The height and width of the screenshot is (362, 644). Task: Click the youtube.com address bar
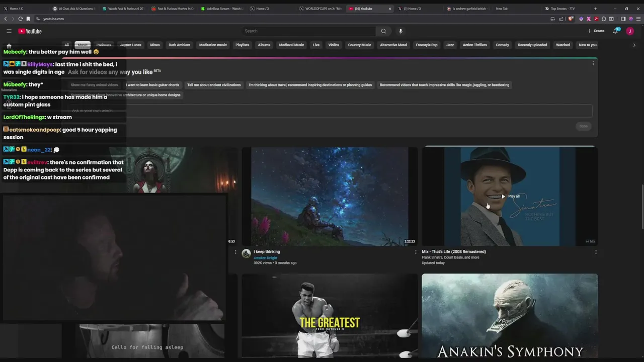[292, 19]
